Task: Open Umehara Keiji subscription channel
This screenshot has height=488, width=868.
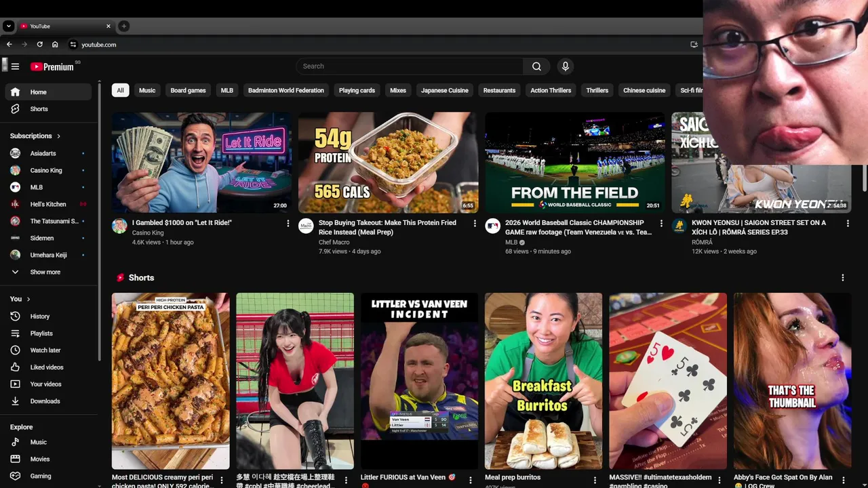Action: [47, 255]
